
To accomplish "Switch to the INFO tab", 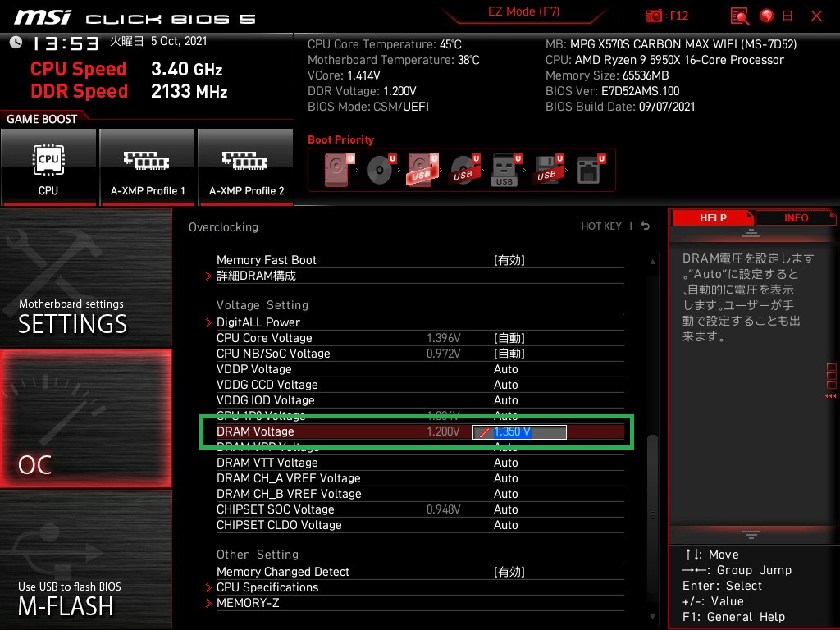I will tap(796, 218).
